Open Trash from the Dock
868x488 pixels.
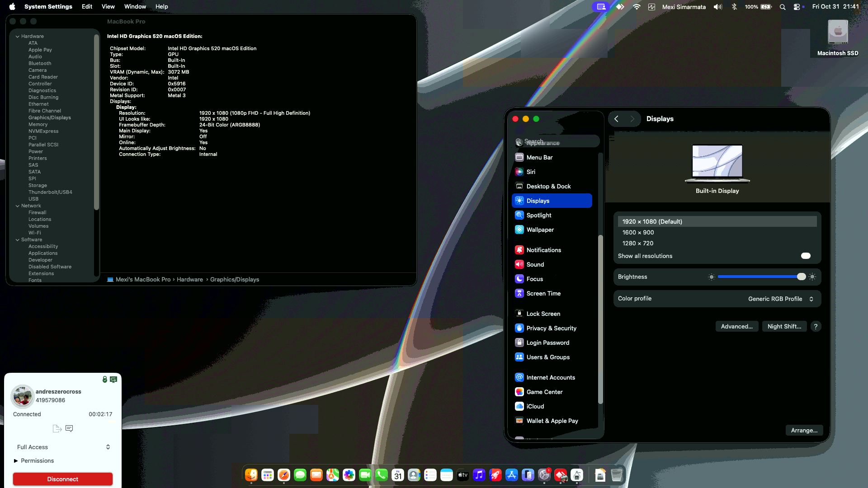tap(617, 475)
